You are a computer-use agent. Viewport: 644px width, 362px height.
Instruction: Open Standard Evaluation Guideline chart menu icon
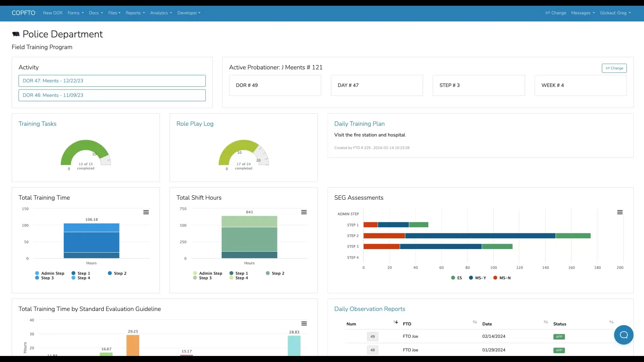[304, 323]
